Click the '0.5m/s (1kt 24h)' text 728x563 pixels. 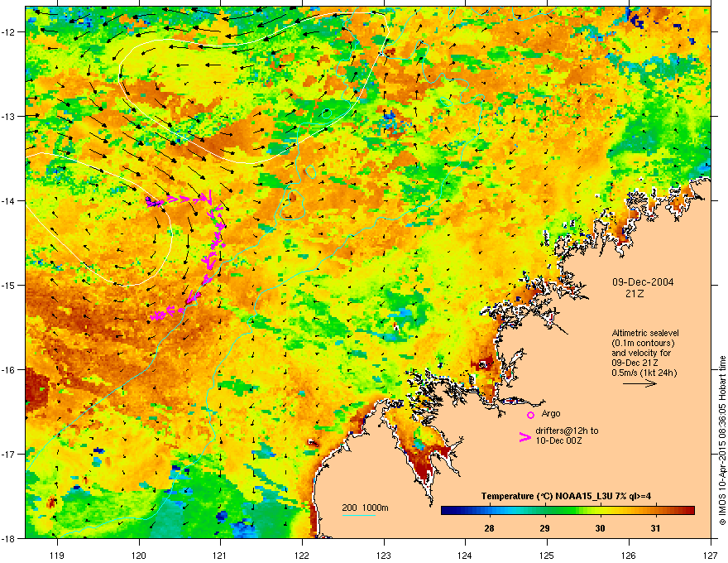pos(644,373)
